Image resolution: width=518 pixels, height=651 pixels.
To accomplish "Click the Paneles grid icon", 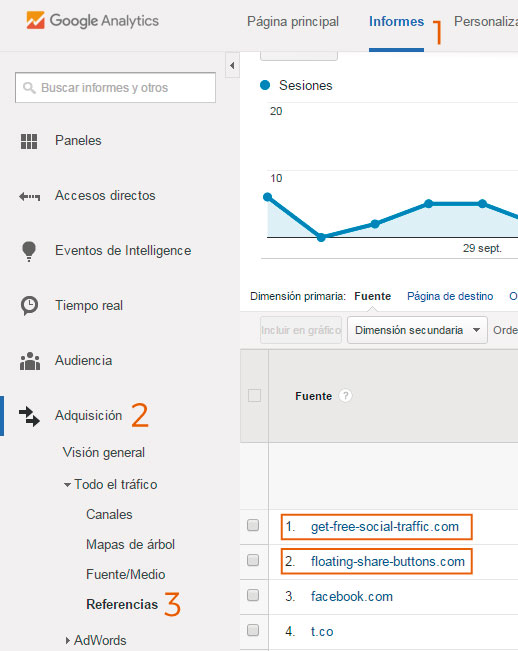I will 29,141.
